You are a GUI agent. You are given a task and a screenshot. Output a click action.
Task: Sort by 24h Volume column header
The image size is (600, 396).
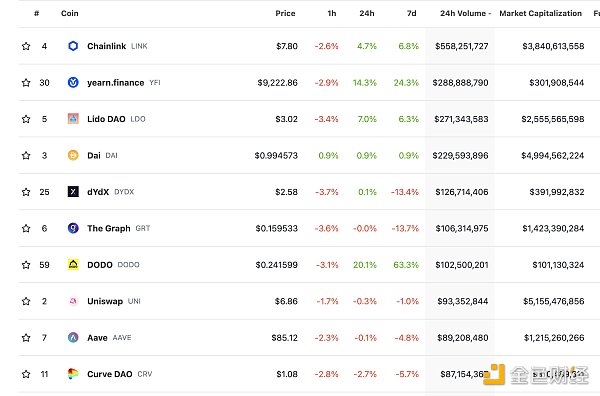point(465,13)
